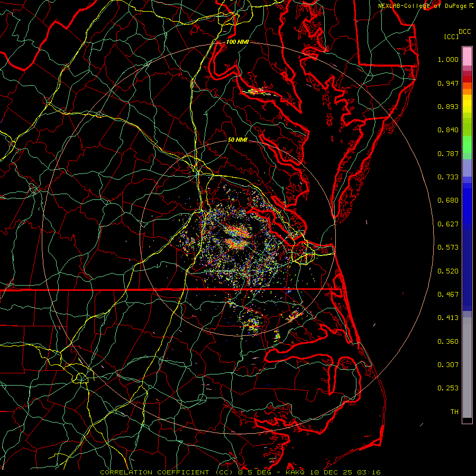The height and width of the screenshot is (476, 476).
Task: Select the 0.787 legend value
Action: (448, 153)
